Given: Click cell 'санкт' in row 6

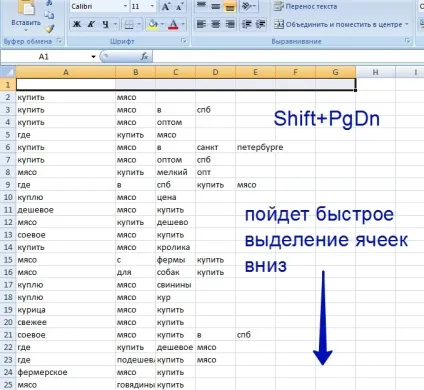Looking at the screenshot, I should [x=215, y=147].
